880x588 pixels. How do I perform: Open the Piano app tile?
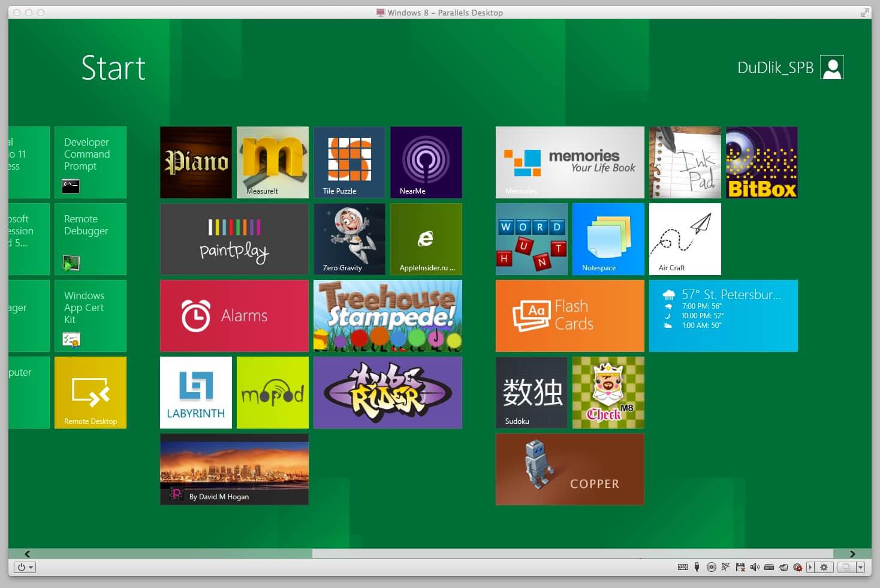tap(196, 162)
